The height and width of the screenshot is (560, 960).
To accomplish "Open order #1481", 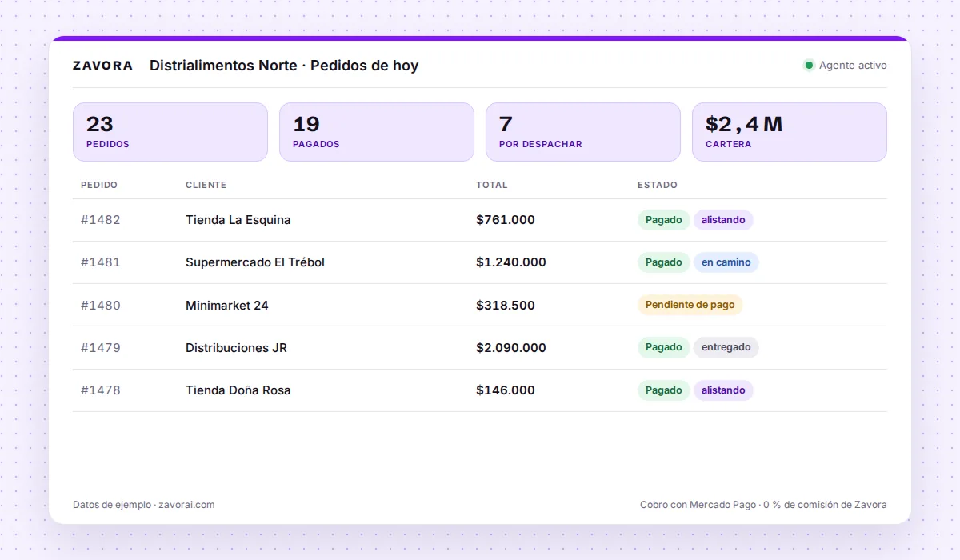I will point(101,262).
